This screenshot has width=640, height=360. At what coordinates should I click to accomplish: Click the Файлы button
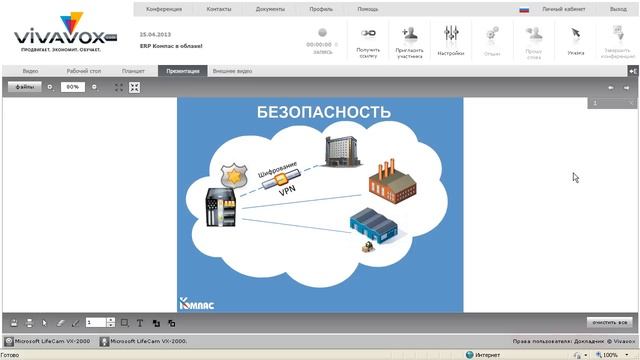[25, 87]
